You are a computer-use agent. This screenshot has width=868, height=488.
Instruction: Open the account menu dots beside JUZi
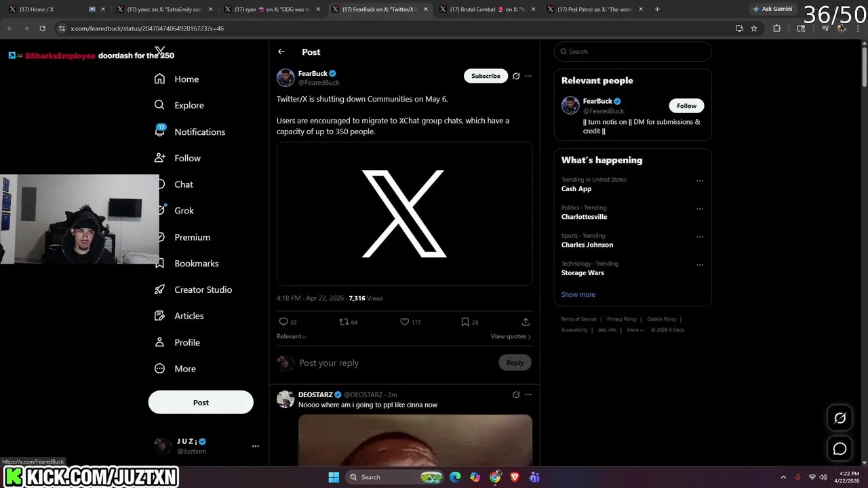pos(256,446)
